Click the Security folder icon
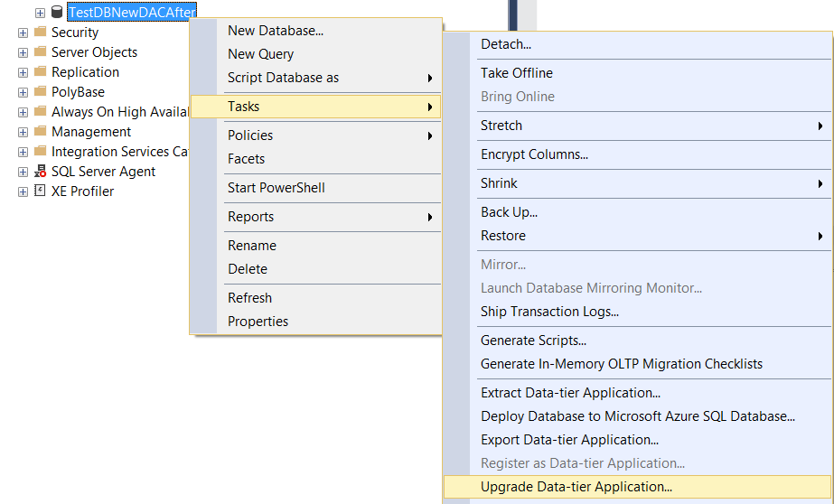The image size is (834, 504). (40, 32)
